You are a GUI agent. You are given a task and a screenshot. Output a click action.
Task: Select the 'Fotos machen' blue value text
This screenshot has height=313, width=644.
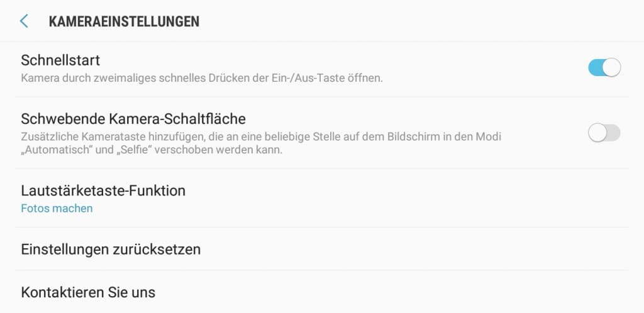pyautogui.click(x=57, y=209)
